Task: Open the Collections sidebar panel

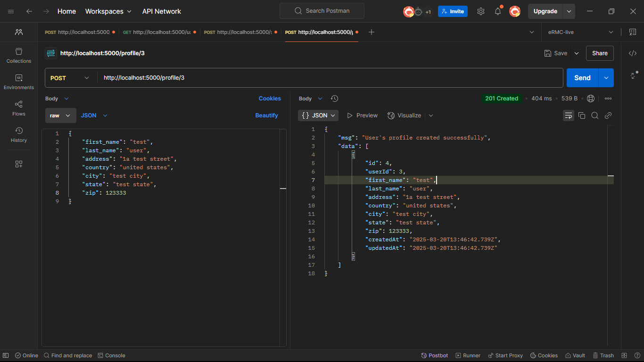Action: [19, 55]
